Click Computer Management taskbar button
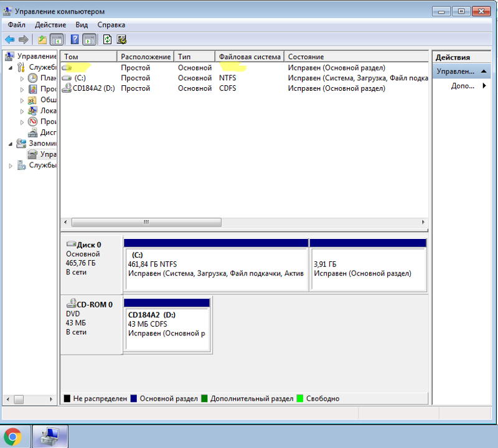The image size is (498, 448). tap(50, 437)
